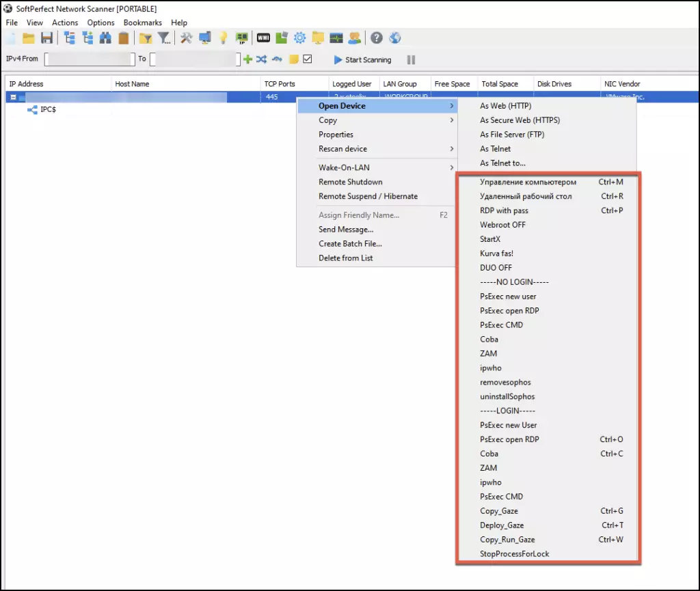This screenshot has height=591, width=700.
Task: Click the help question mark icon
Action: [x=377, y=38]
